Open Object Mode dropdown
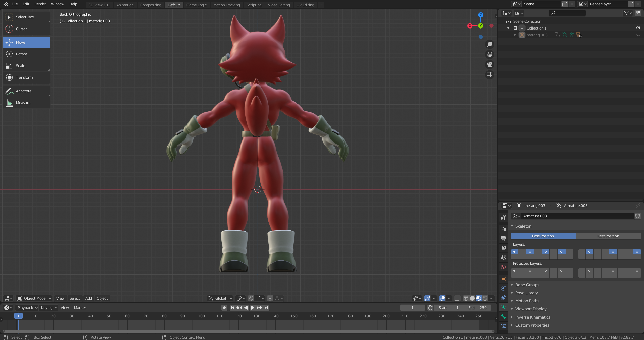Screen dimensions: 644x340 [x=34, y=298]
